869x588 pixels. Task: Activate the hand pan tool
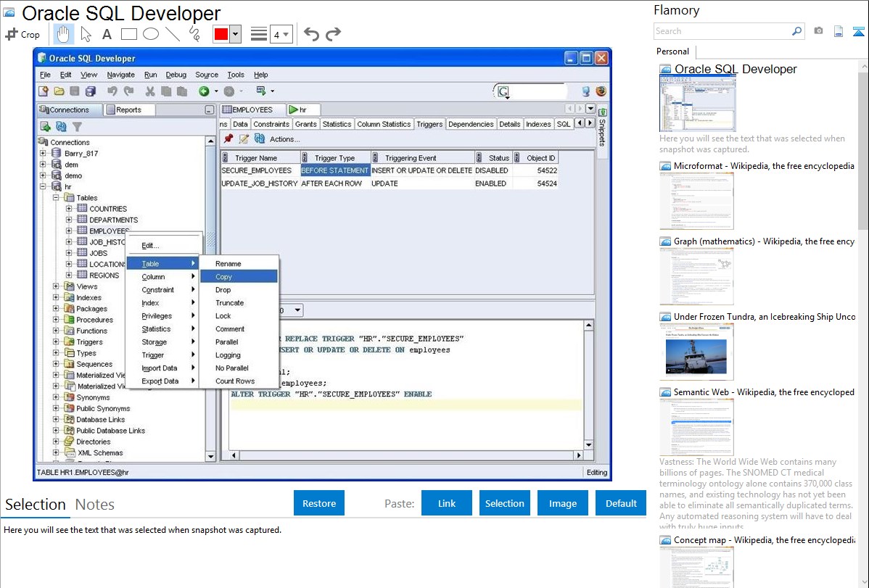[63, 34]
